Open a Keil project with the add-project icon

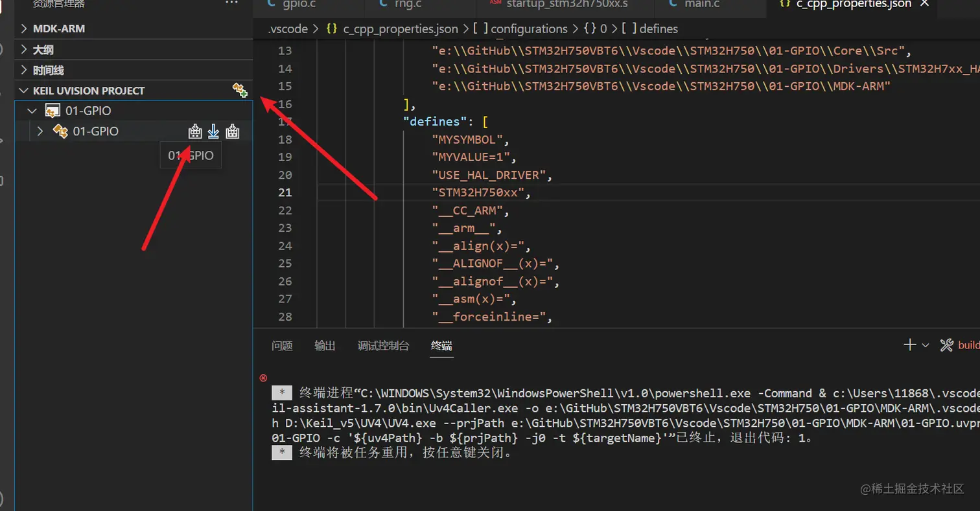240,91
